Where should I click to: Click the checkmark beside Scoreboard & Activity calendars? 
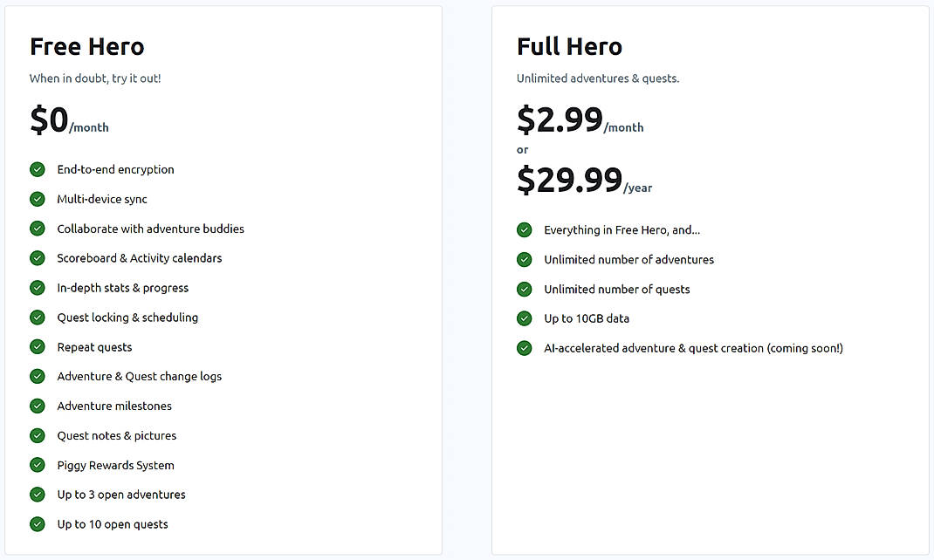[x=37, y=258]
